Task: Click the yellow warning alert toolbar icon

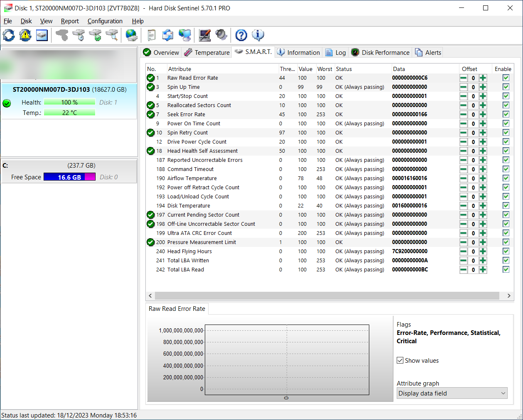Action: [25, 35]
